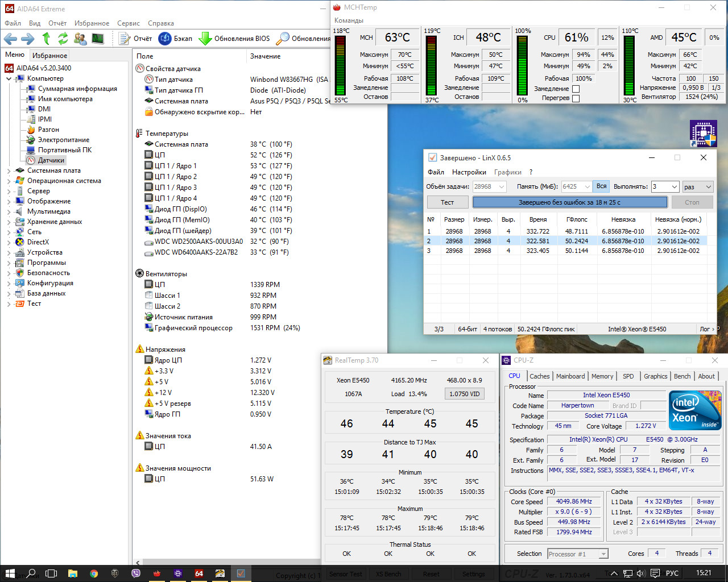
Task: Open the Сервис menu in AIDA64
Action: point(129,23)
